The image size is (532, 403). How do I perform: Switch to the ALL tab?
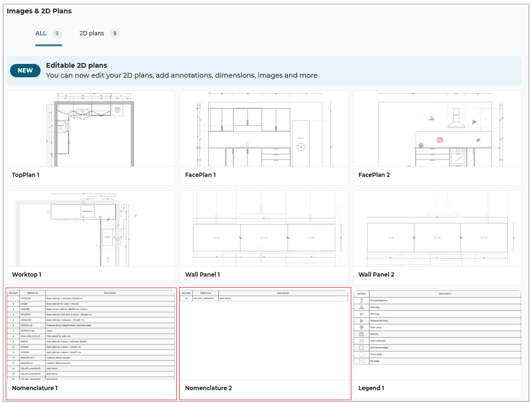[x=41, y=33]
